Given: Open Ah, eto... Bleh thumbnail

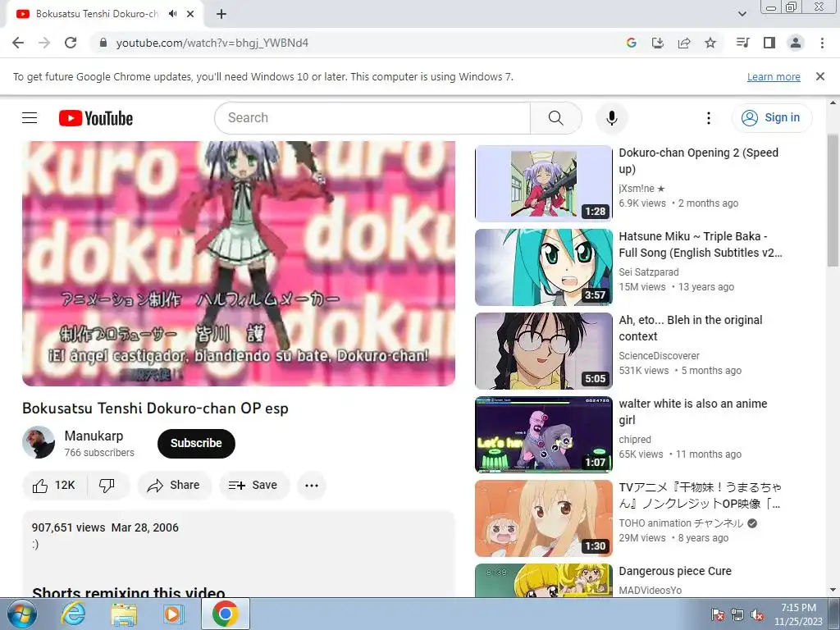Looking at the screenshot, I should point(543,351).
